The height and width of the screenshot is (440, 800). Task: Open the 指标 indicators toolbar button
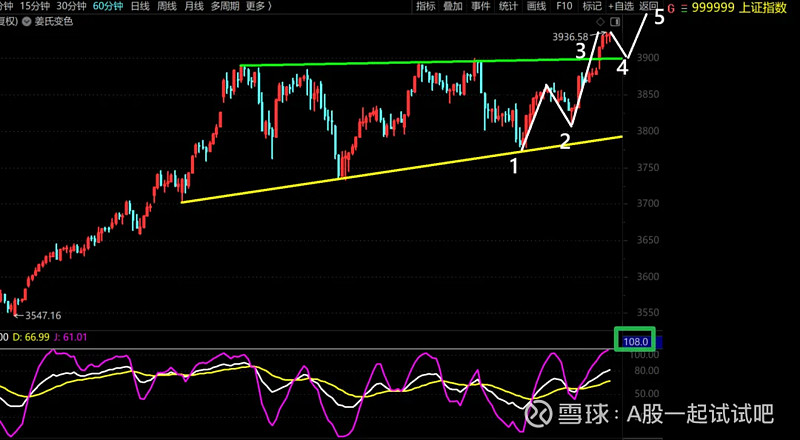426,6
